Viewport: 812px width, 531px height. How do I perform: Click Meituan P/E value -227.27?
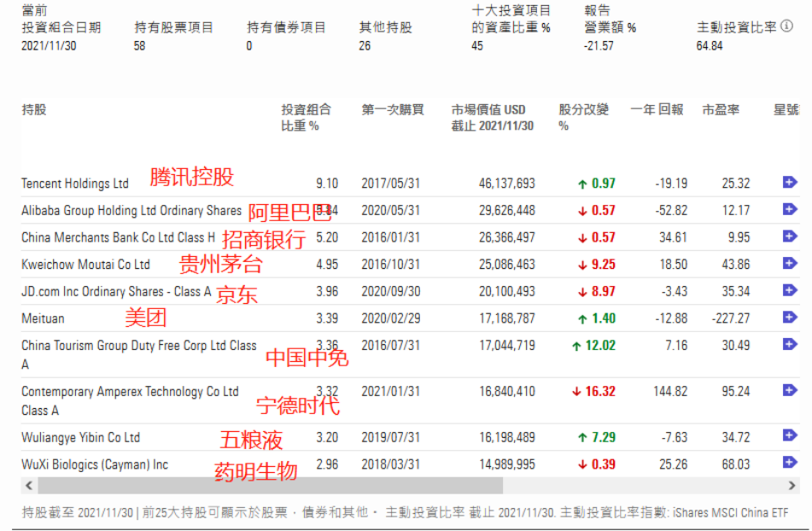[x=730, y=318]
